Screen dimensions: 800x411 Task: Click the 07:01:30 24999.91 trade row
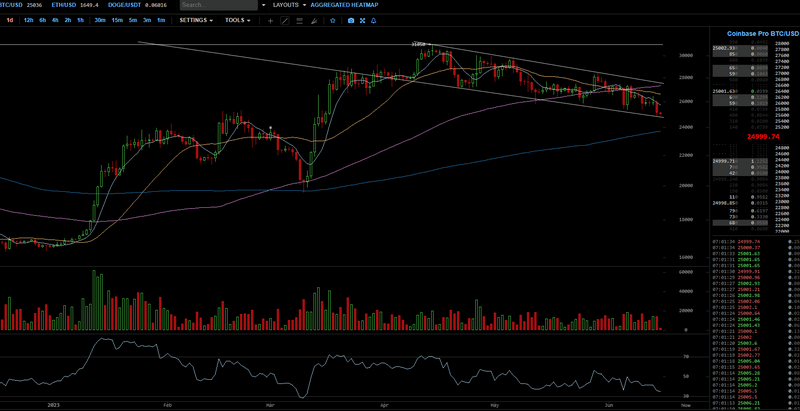755,272
